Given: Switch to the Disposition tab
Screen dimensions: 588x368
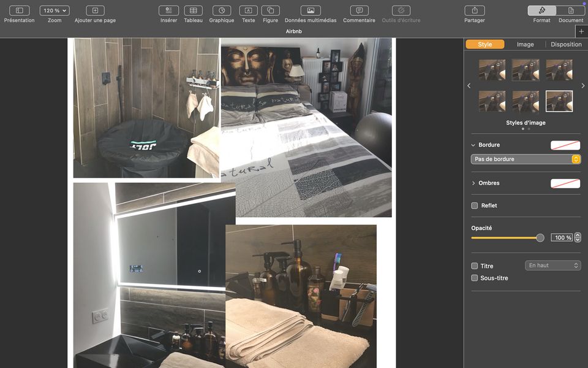Looking at the screenshot, I should click(566, 44).
